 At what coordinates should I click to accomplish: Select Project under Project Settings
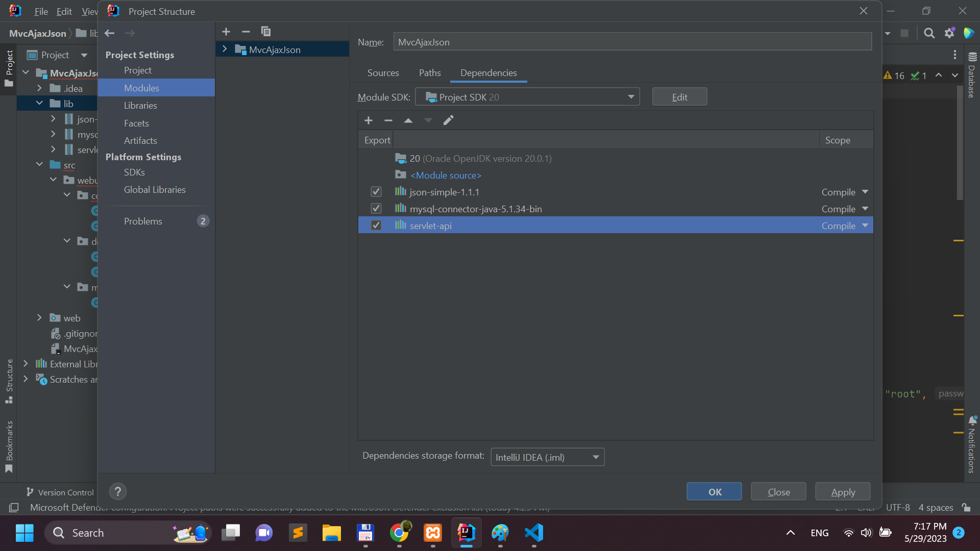tap(138, 70)
